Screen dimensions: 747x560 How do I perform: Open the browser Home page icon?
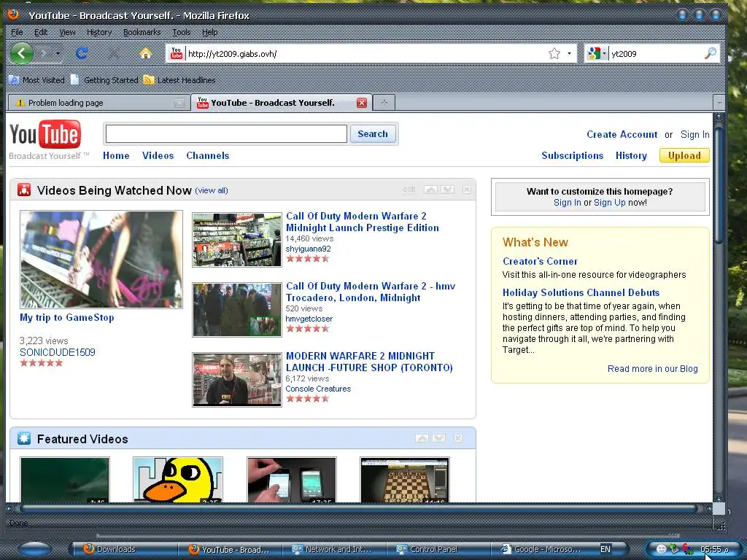point(145,53)
